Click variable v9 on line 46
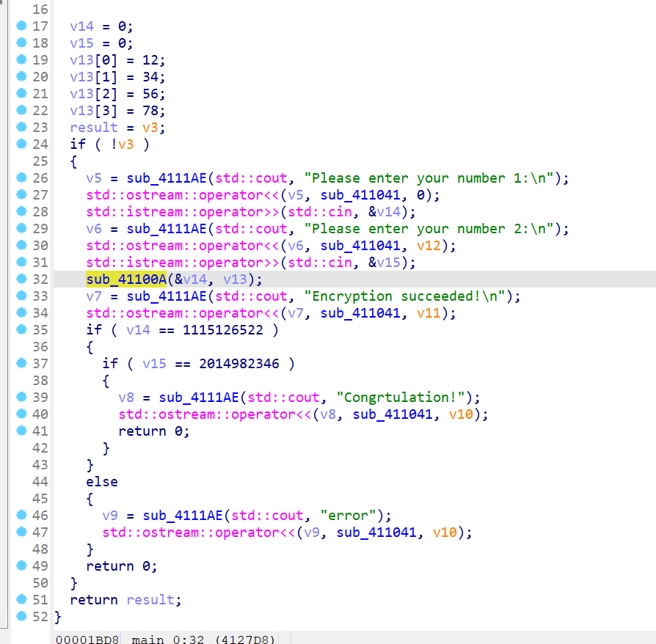Viewport: 656px width, 644px height. 110,516
